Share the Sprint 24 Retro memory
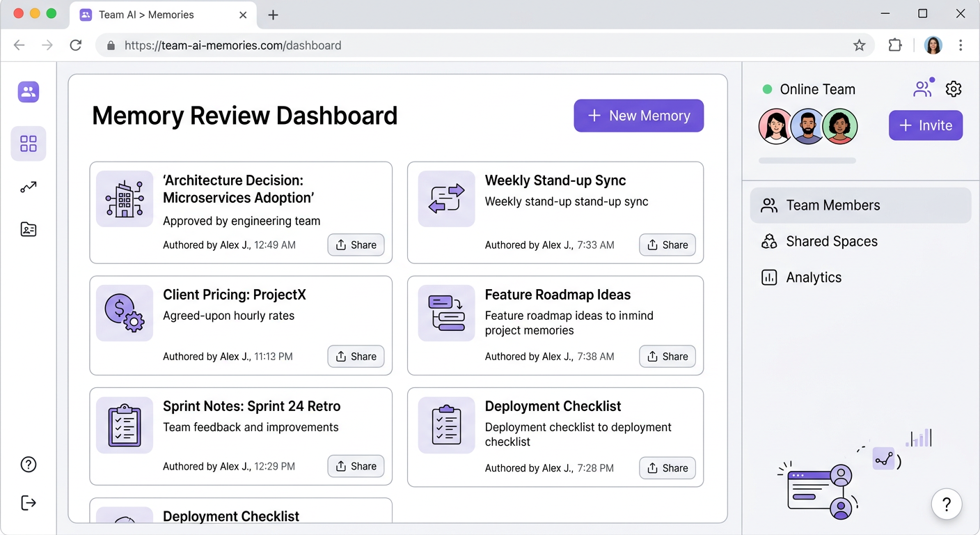Screen dimensions: 980x535 point(356,466)
